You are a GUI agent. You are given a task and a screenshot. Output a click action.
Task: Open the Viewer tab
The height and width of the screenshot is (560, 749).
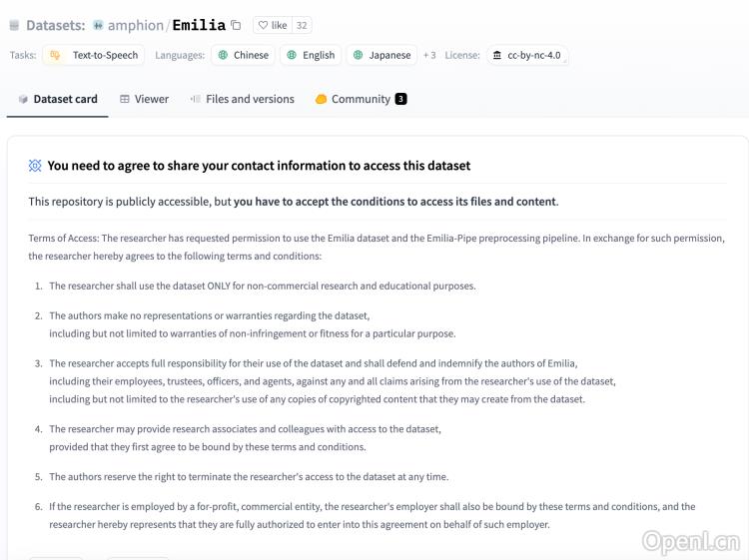145,99
